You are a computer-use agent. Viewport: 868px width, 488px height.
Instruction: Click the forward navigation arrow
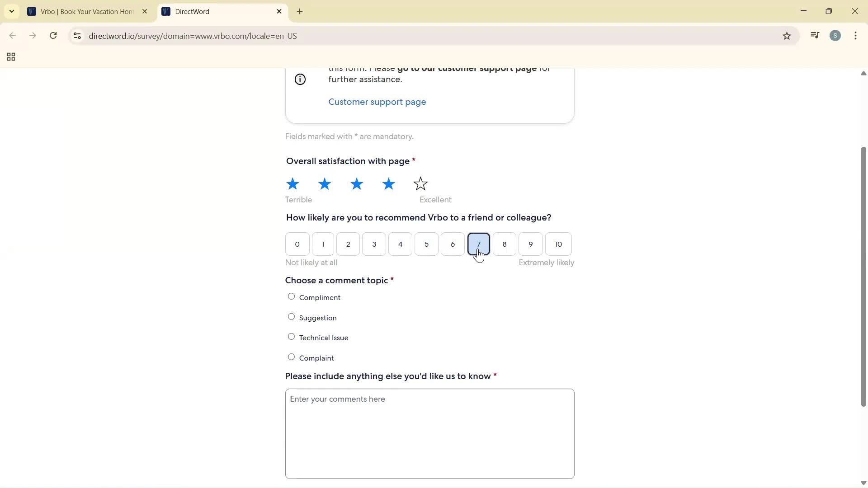tap(33, 36)
